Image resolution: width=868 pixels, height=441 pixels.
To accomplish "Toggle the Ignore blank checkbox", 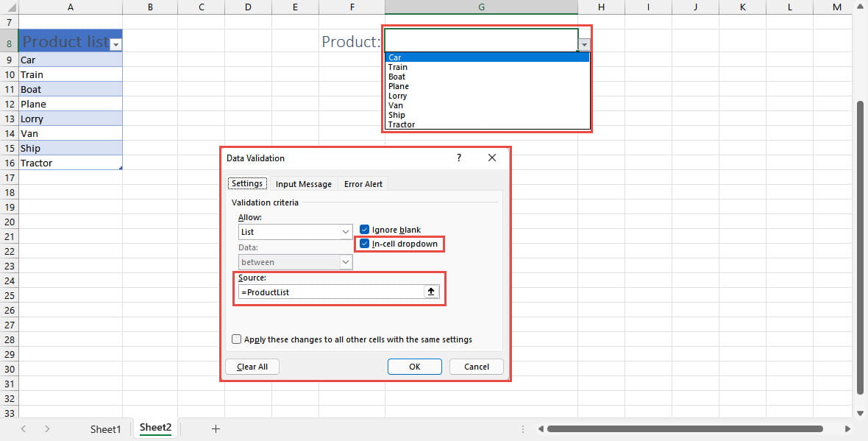I will (364, 230).
